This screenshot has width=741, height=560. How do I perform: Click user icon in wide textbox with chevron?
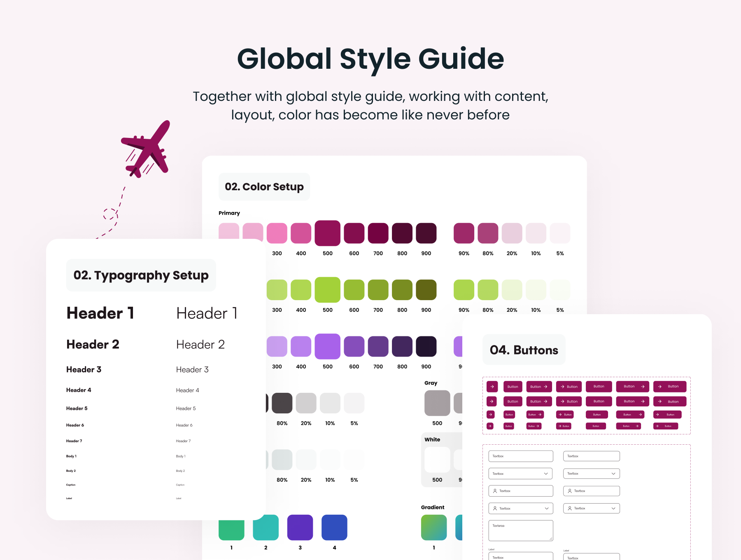click(495, 509)
